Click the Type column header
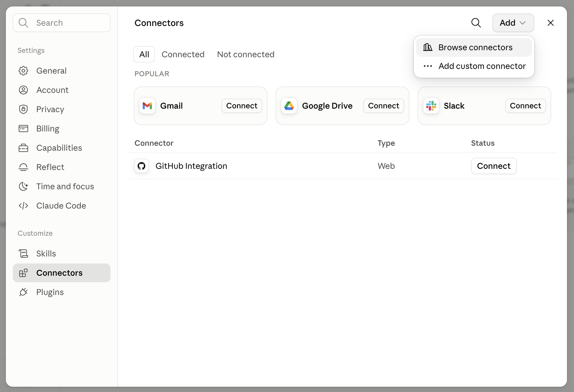The width and height of the screenshot is (574, 392). [386, 143]
